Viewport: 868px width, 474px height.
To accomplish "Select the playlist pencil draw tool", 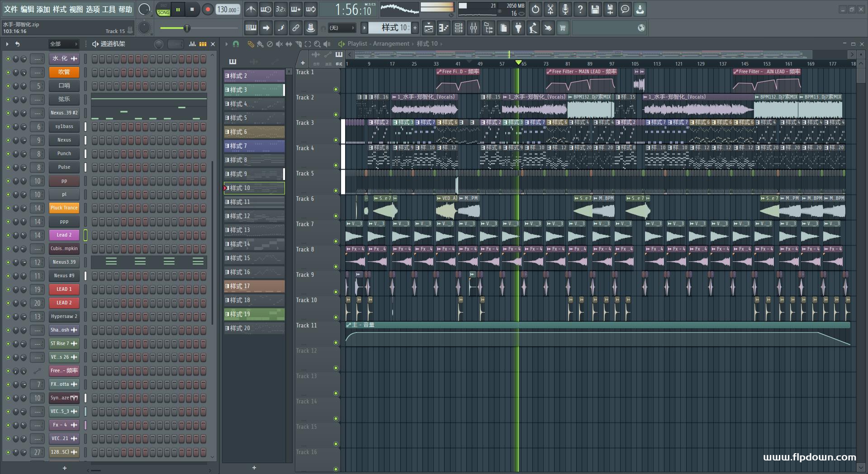I will (251, 44).
